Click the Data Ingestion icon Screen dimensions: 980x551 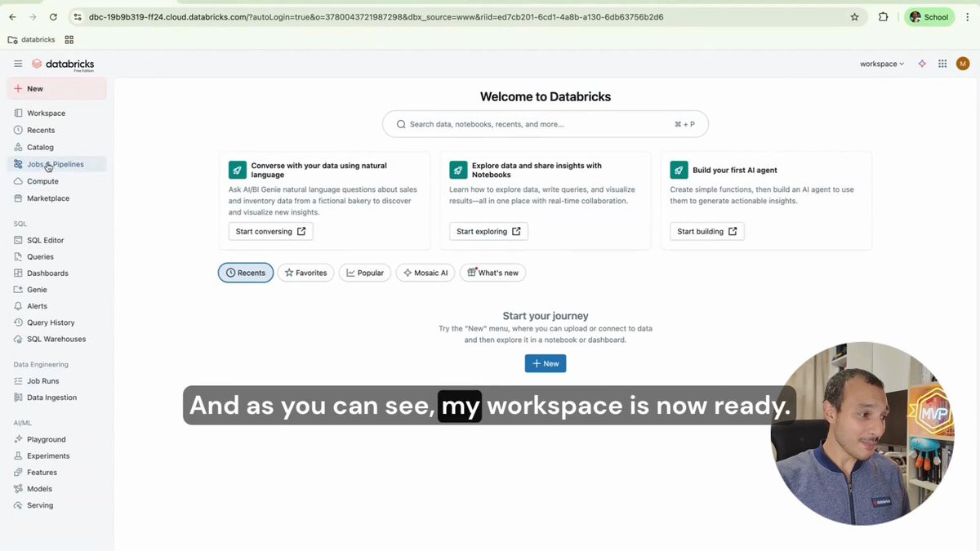point(19,398)
